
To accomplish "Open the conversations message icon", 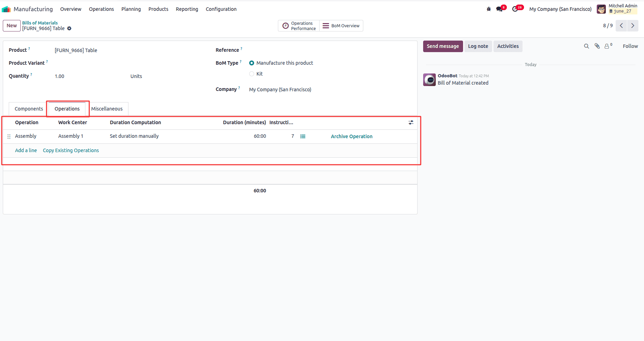I will tap(499, 9).
